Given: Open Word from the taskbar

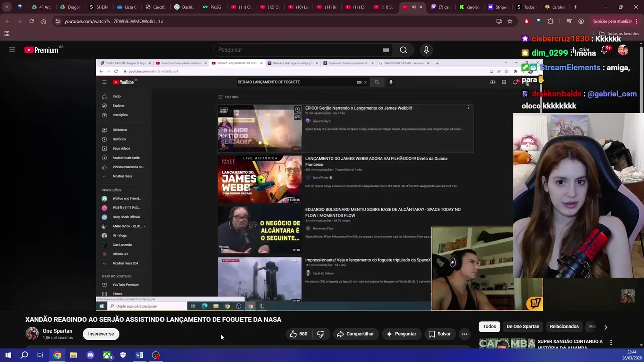Looking at the screenshot, I should tap(139, 355).
